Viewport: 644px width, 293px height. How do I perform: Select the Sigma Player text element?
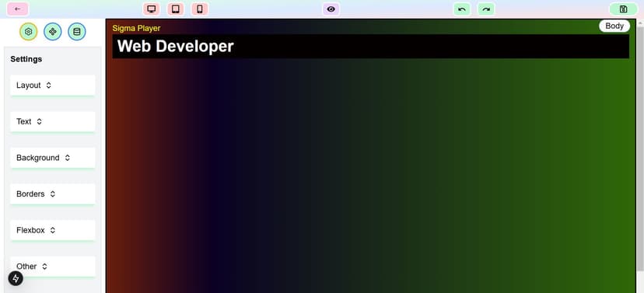point(136,28)
